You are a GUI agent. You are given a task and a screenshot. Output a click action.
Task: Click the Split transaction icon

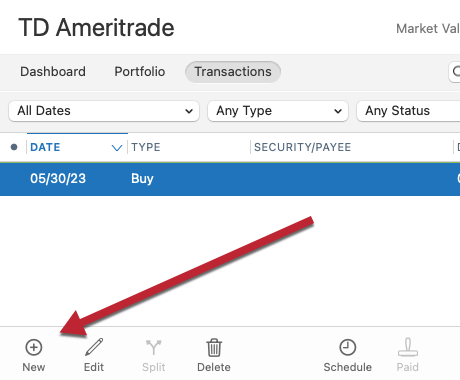154,347
